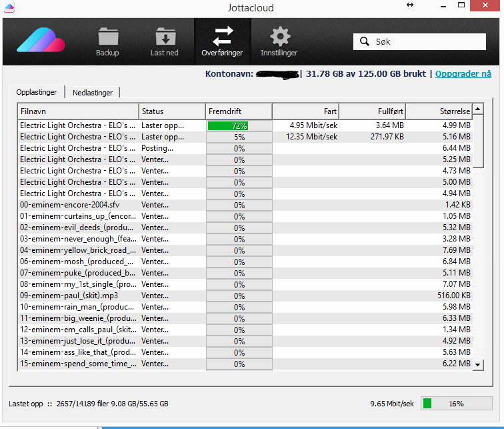Click the vertical scrollbar thumb

click(478, 141)
